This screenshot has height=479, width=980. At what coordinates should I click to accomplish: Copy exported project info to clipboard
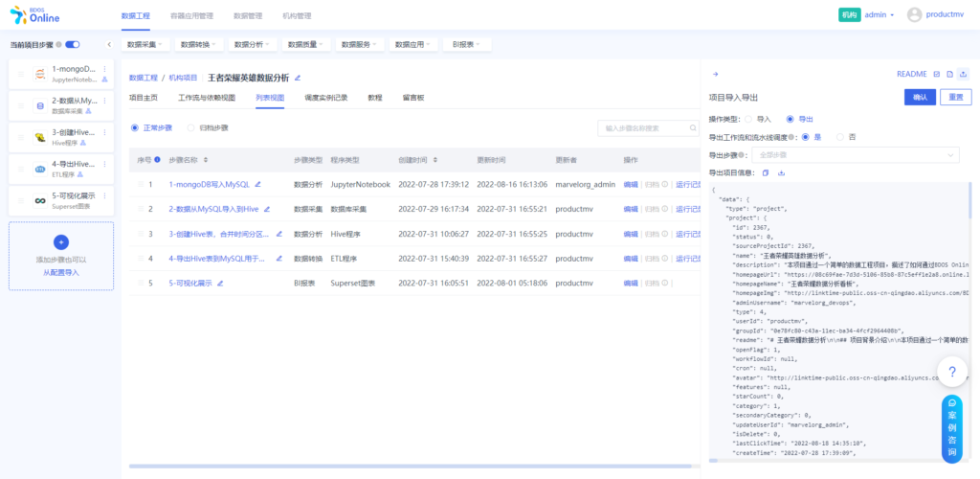766,173
